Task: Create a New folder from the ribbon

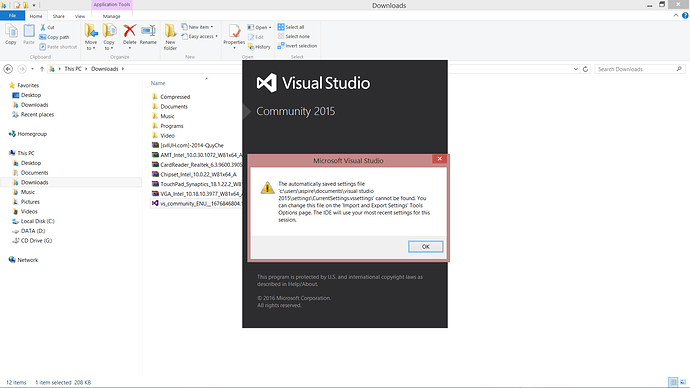Action: [x=170, y=37]
